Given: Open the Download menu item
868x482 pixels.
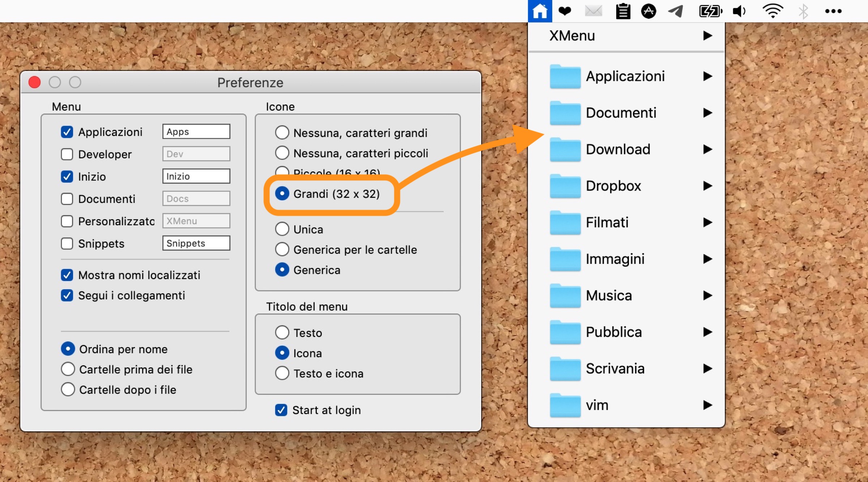Looking at the screenshot, I should coord(618,149).
